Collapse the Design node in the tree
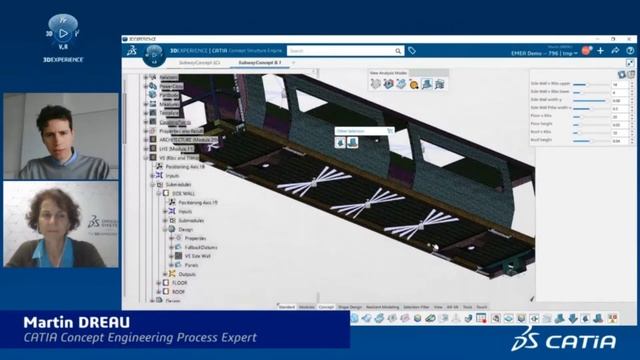This screenshot has height=360, width=640. pyautogui.click(x=165, y=229)
